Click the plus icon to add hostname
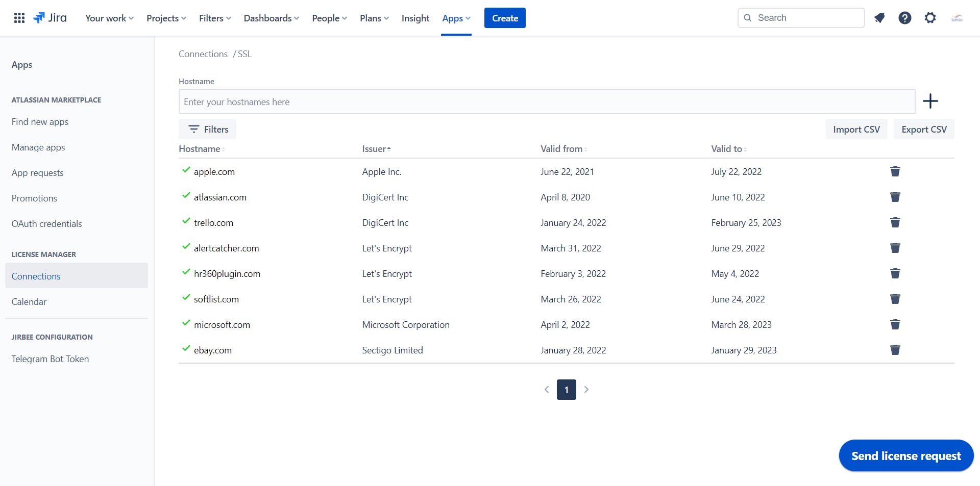This screenshot has height=486, width=980. tap(930, 101)
